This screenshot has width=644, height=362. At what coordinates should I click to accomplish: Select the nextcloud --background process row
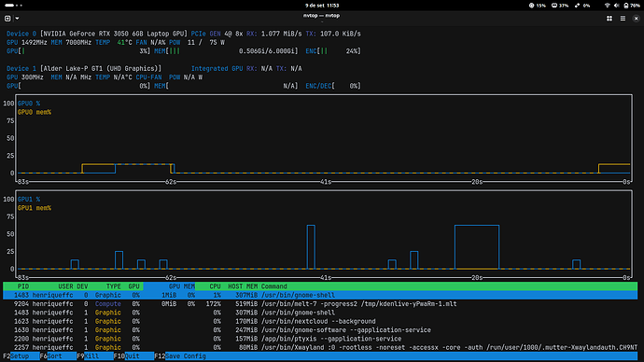320,321
